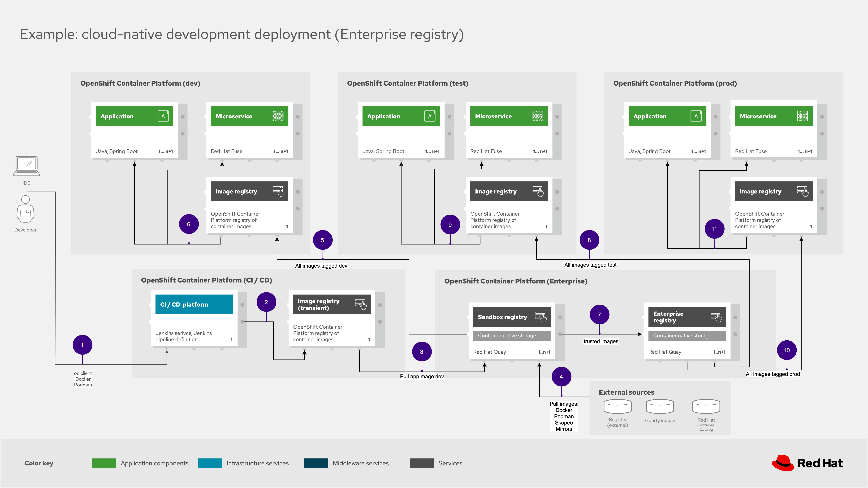Click the CI / CD platform header

(194, 304)
